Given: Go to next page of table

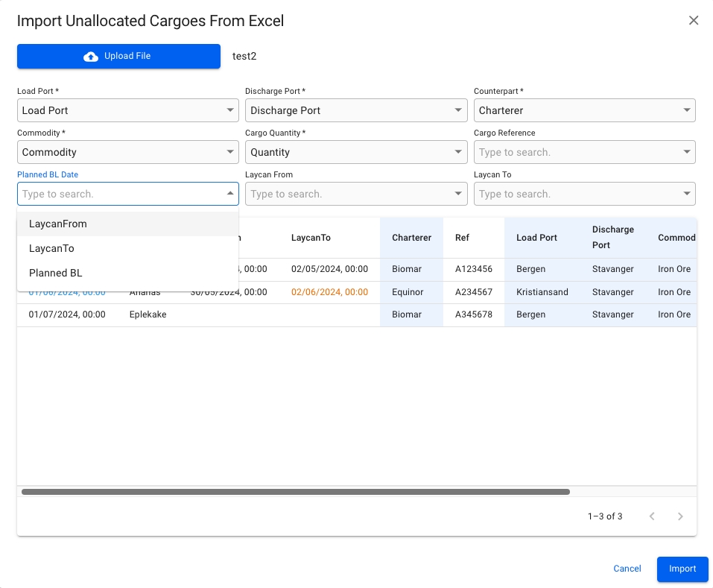Looking at the screenshot, I should point(679,516).
